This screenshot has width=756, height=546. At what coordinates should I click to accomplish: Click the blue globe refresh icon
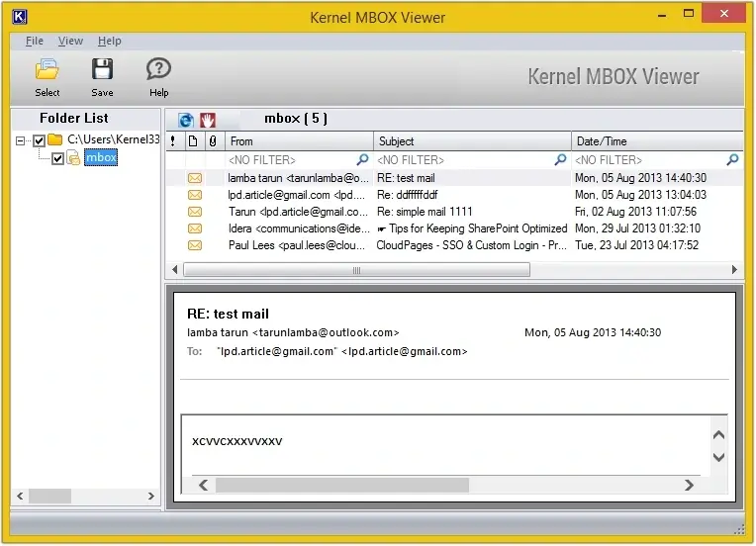pyautogui.click(x=186, y=120)
